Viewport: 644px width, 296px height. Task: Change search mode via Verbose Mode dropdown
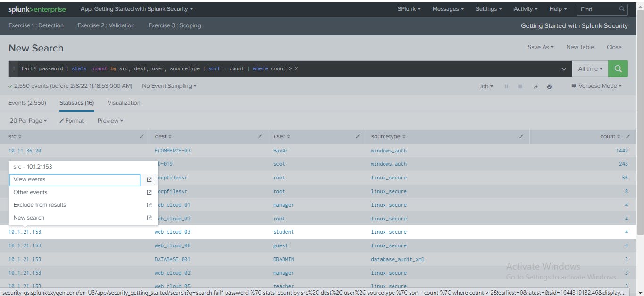click(x=596, y=86)
